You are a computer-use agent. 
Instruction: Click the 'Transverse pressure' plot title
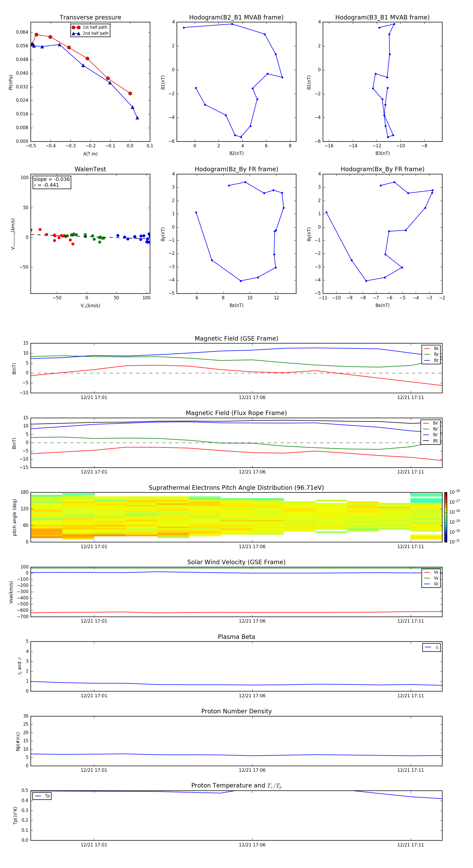pos(90,17)
